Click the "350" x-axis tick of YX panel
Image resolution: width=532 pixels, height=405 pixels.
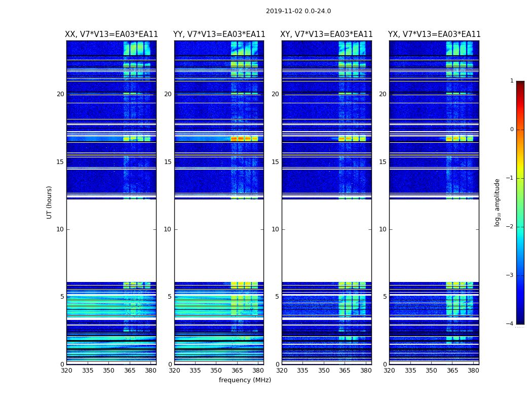[431, 371]
